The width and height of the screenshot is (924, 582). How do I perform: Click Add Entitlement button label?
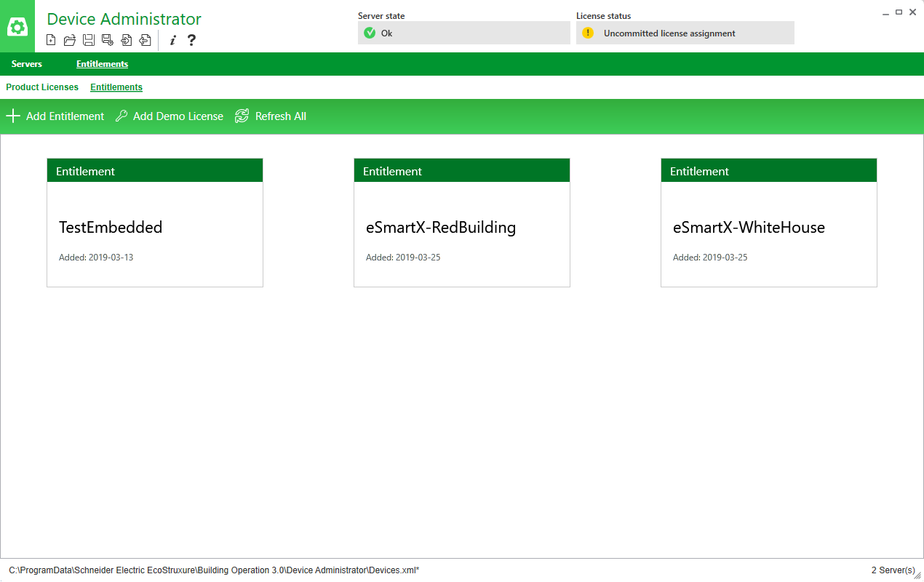coord(65,116)
